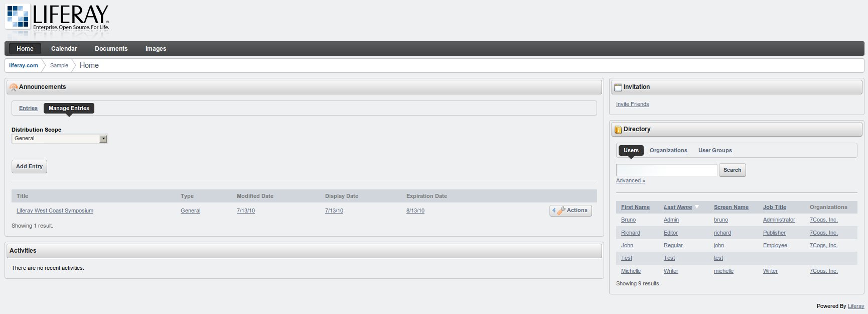Click the Add Entry button
The image size is (868, 314).
point(29,166)
